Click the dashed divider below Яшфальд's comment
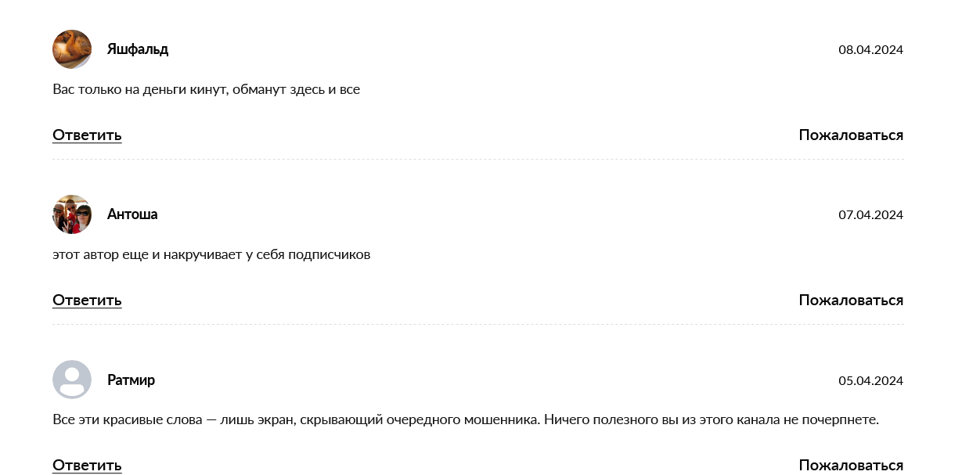 coord(477,159)
